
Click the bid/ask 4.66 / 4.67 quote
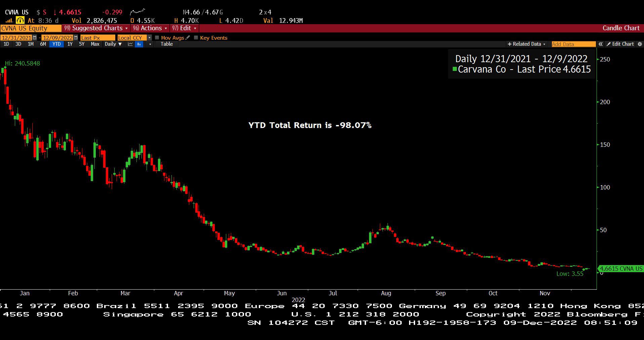pyautogui.click(x=203, y=12)
